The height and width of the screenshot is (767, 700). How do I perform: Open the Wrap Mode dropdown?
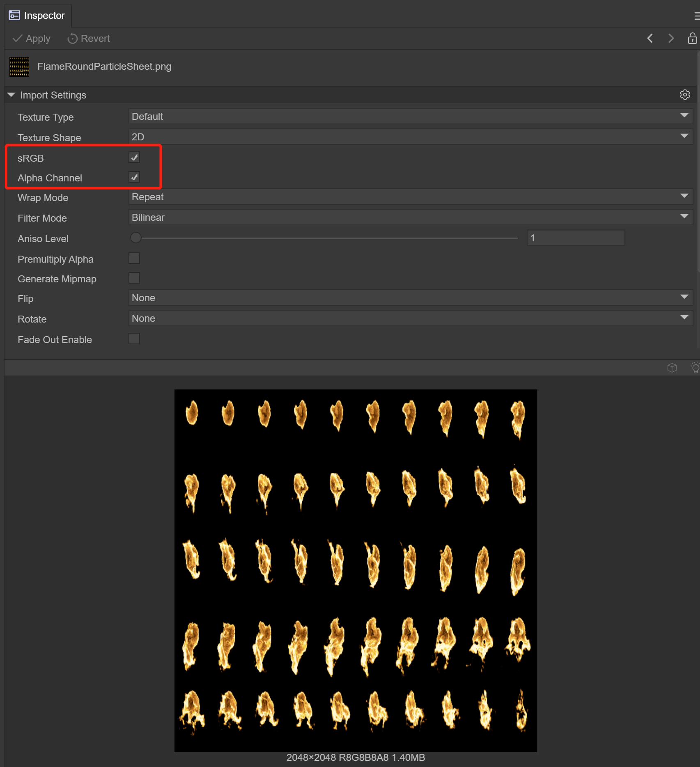click(x=410, y=197)
